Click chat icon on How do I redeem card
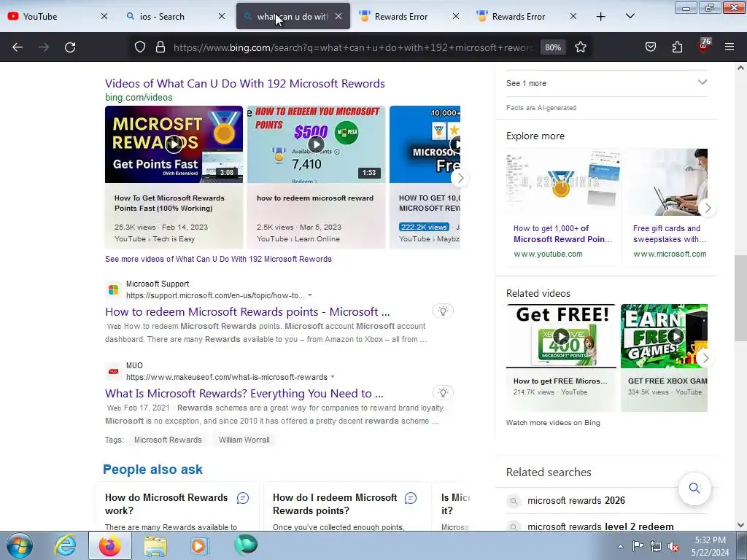The height and width of the screenshot is (560, 747). tap(411, 498)
